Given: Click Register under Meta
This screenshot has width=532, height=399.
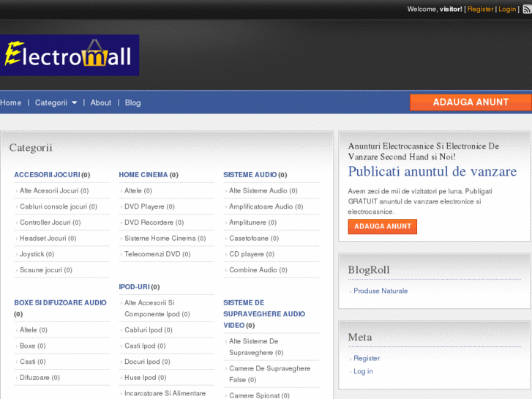Looking at the screenshot, I should pos(367,358).
